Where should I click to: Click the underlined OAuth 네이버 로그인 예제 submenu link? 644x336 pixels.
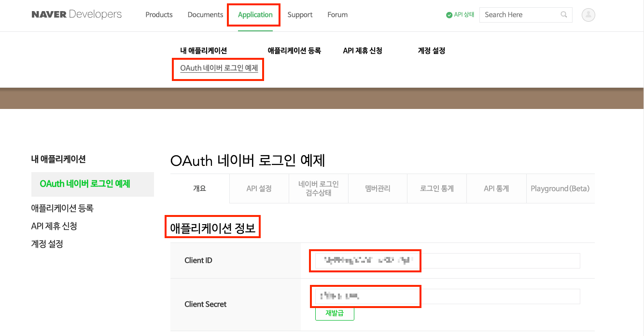[219, 68]
